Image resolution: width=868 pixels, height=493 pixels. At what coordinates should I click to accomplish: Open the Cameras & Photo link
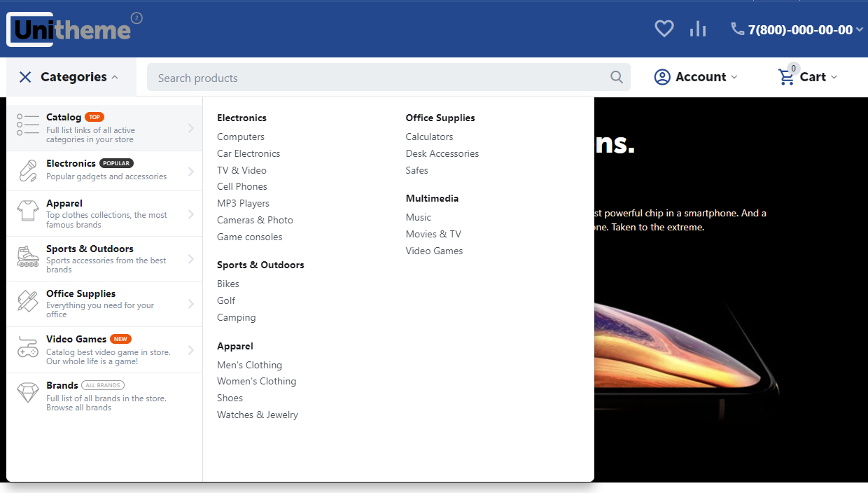click(x=255, y=220)
